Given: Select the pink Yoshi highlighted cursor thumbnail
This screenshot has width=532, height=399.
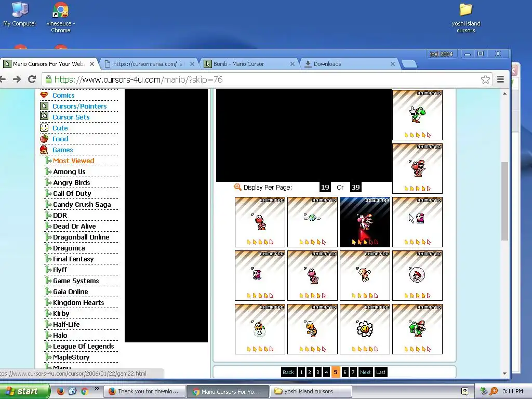Looking at the screenshot, I should [365, 222].
